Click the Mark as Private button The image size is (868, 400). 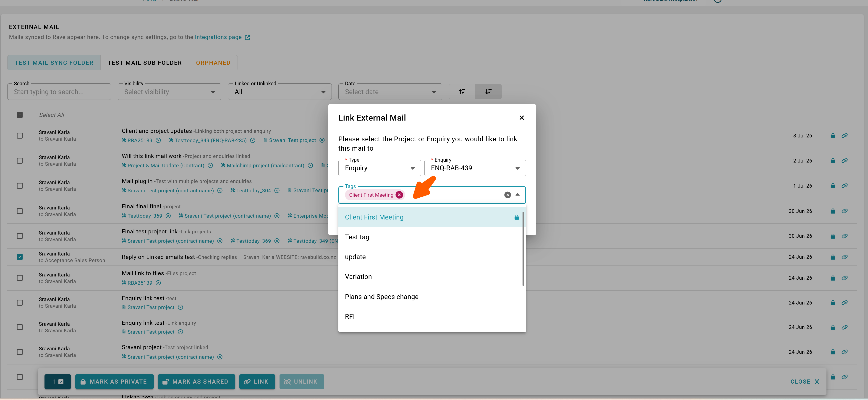pyautogui.click(x=114, y=382)
